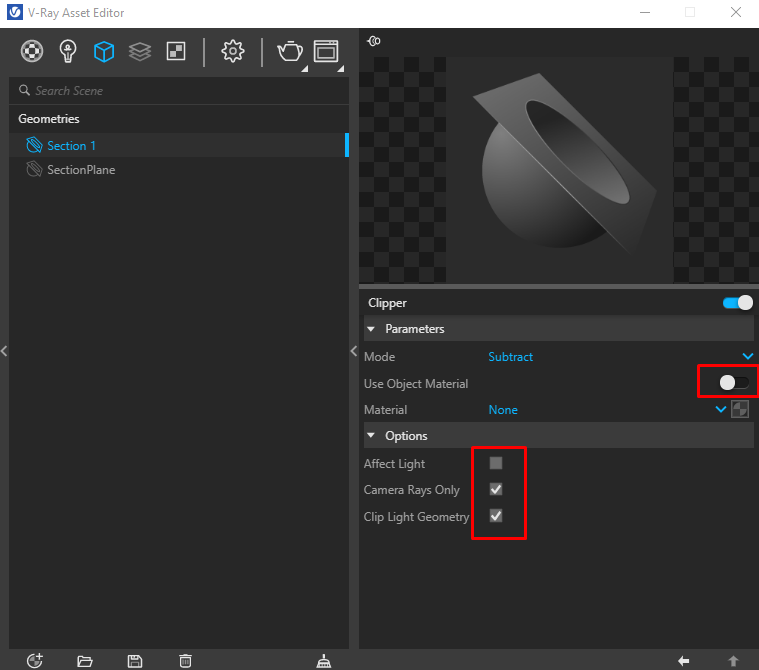The width and height of the screenshot is (759, 670).
Task: Click the Material texture slot checker button
Action: coord(740,410)
